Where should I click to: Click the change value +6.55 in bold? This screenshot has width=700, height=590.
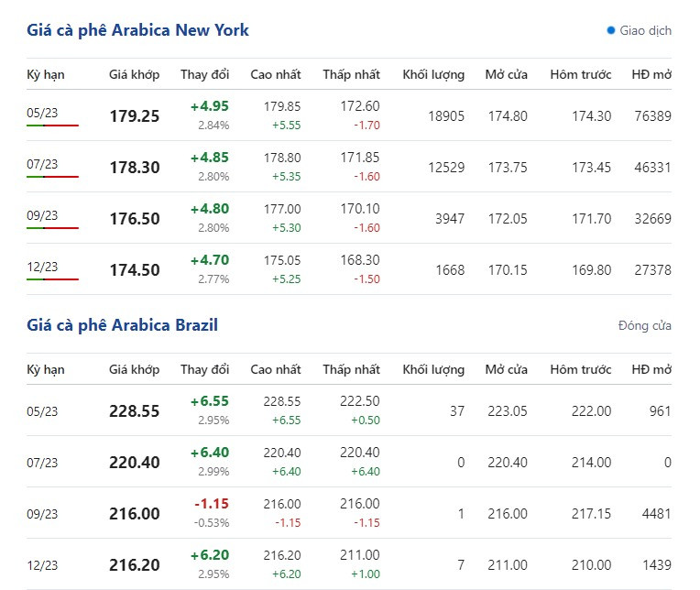tap(210, 401)
